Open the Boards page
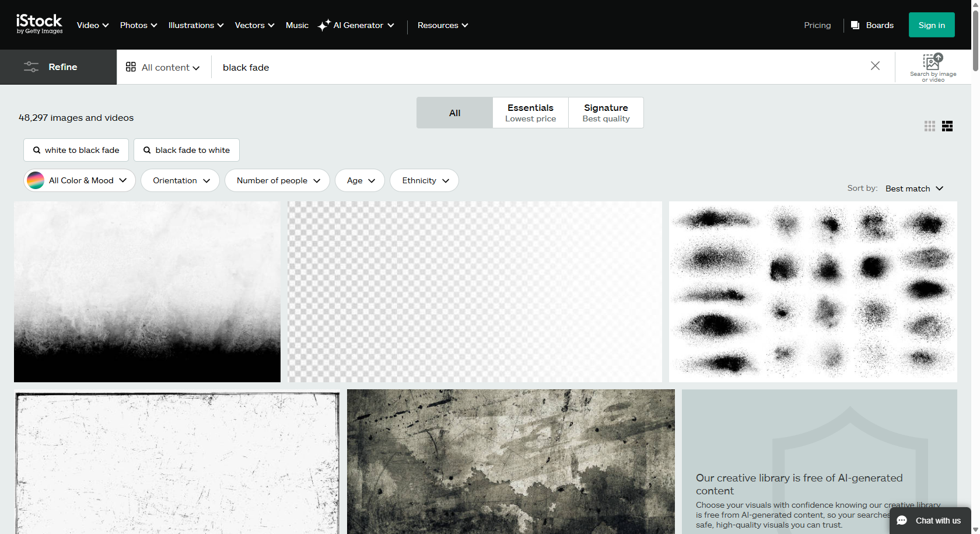The image size is (980, 534). pos(873,25)
